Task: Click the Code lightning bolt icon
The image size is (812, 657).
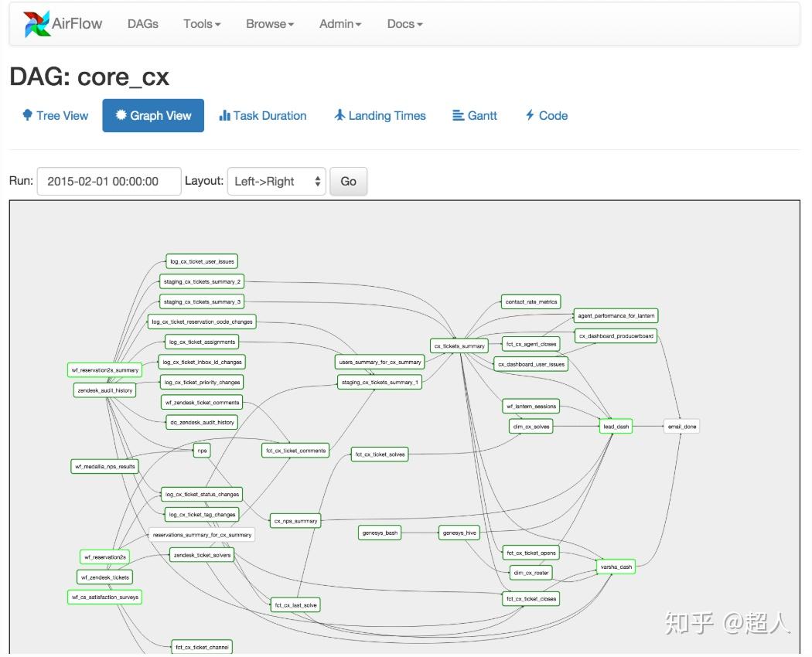Action: pyautogui.click(x=530, y=116)
